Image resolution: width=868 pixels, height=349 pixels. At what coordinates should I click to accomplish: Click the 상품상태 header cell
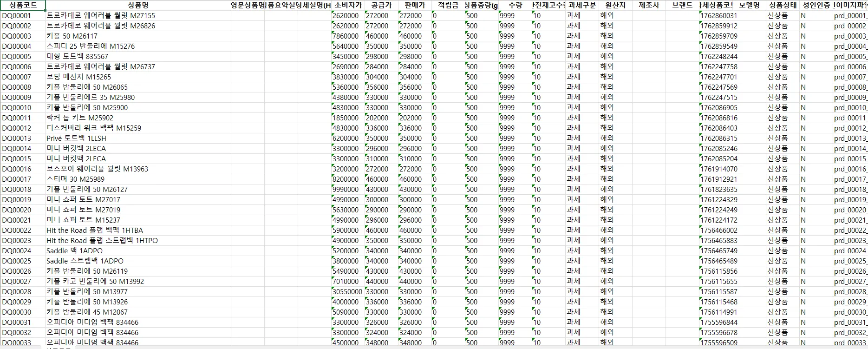click(783, 5)
